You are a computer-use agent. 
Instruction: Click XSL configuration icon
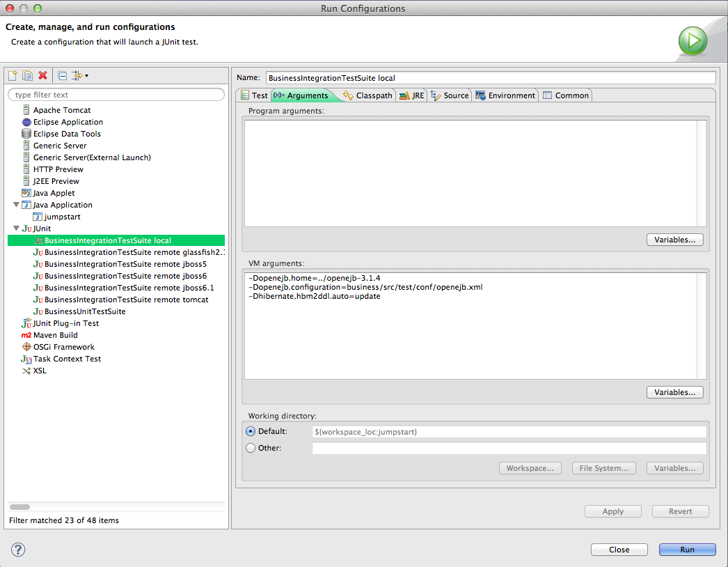tap(26, 371)
